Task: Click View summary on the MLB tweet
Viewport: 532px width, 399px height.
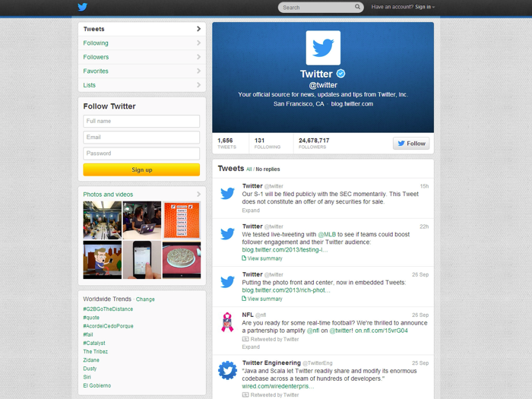Action: point(264,258)
